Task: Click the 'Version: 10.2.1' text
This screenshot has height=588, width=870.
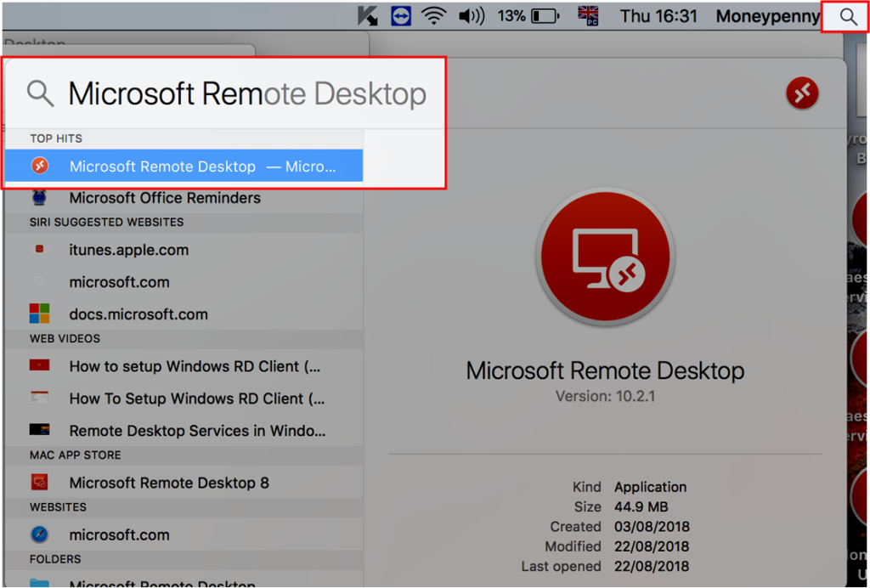Action: point(605,397)
